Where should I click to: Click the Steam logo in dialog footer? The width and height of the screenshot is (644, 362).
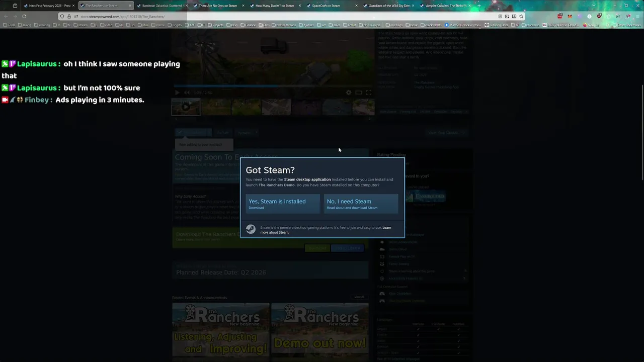[251, 229]
